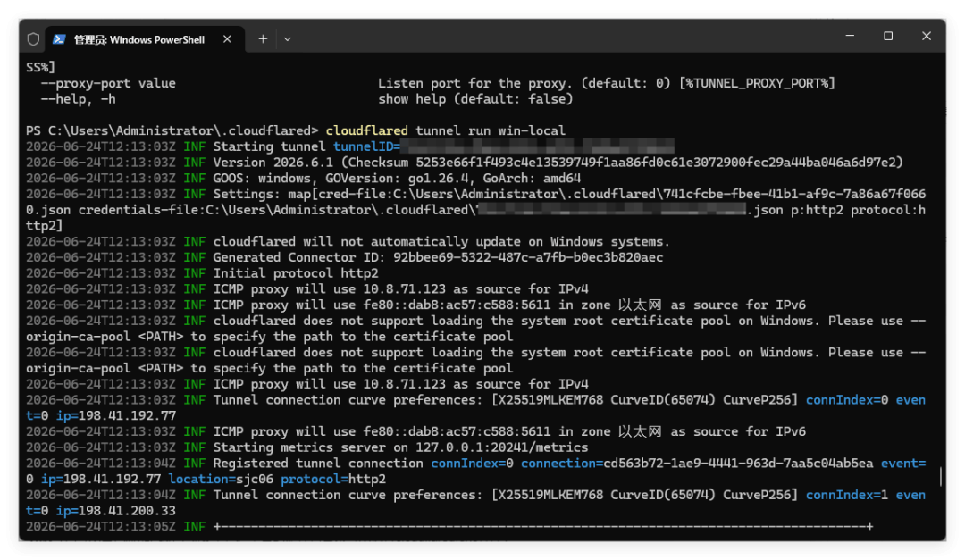This screenshot has height=560, width=965.
Task: Select the Windows PowerShell tab
Action: pyautogui.click(x=145, y=39)
